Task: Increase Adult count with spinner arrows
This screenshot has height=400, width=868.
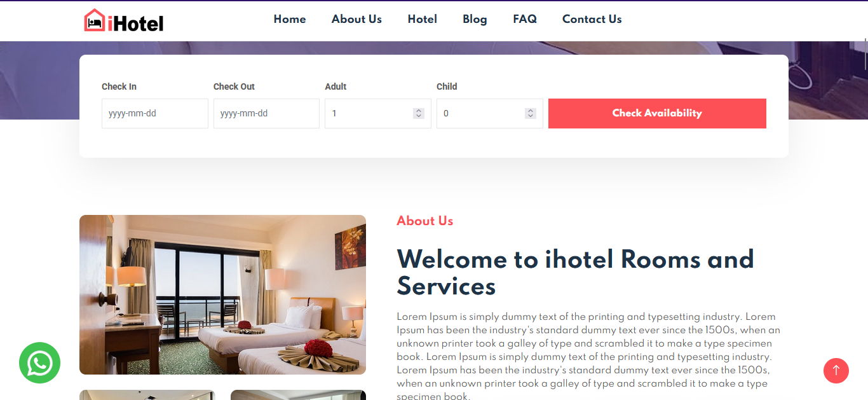Action: click(x=418, y=111)
